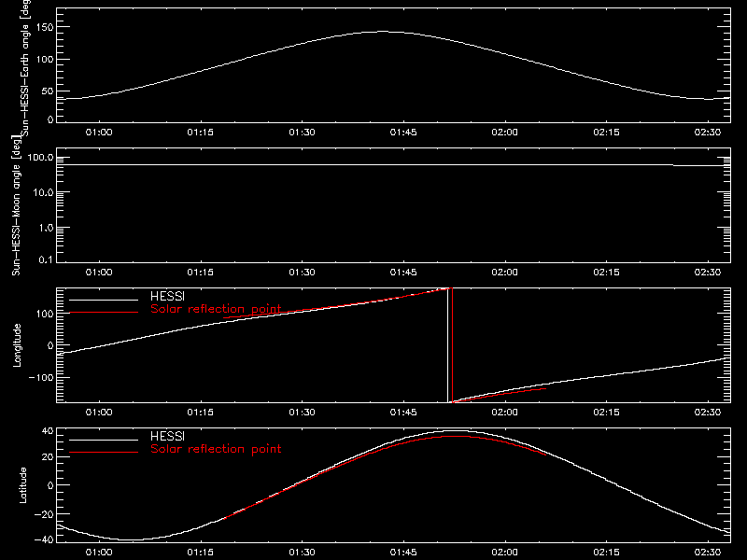
Task: Click the white HESSI legend line in Longitude plot
Action: [104, 300]
